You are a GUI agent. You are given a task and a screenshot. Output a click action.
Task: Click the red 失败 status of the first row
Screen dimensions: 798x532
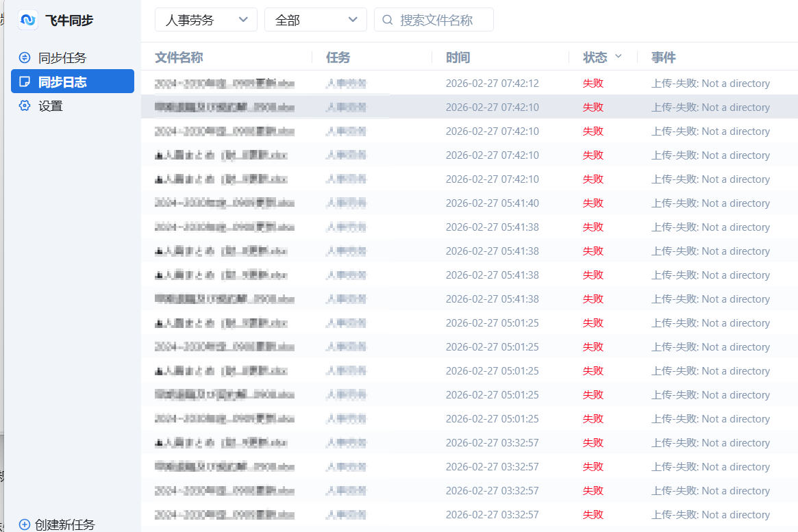tap(593, 83)
